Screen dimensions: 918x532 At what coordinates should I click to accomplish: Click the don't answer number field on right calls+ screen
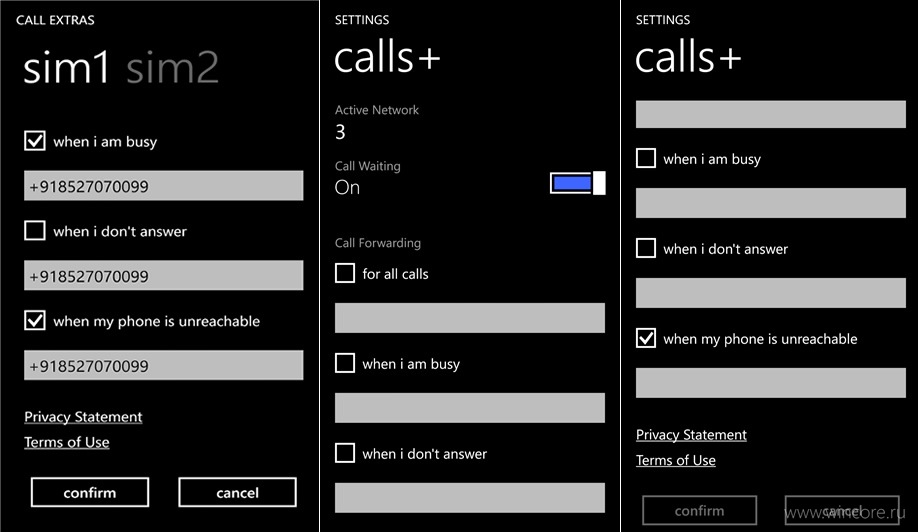pyautogui.click(x=770, y=293)
